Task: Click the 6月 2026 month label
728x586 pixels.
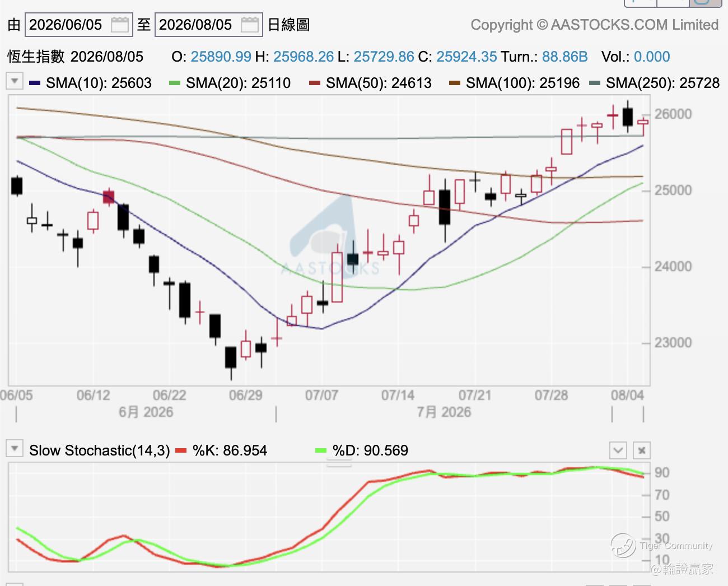Action: tap(146, 412)
